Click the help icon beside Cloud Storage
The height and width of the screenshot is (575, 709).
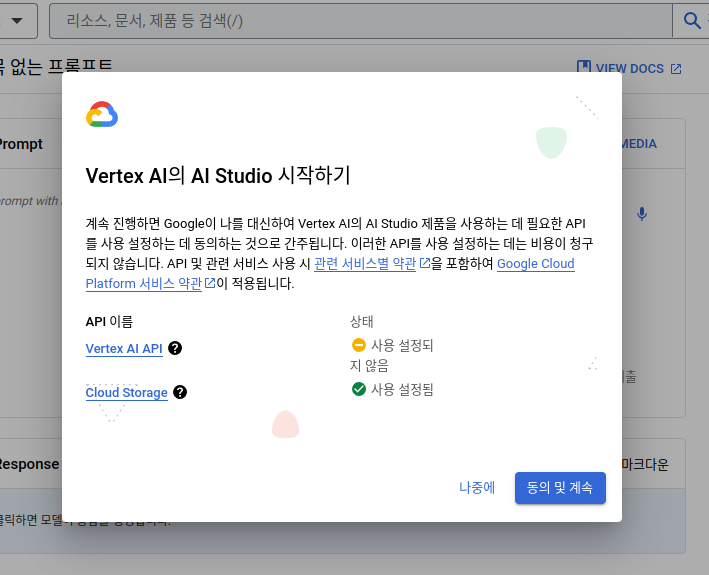tap(180, 392)
